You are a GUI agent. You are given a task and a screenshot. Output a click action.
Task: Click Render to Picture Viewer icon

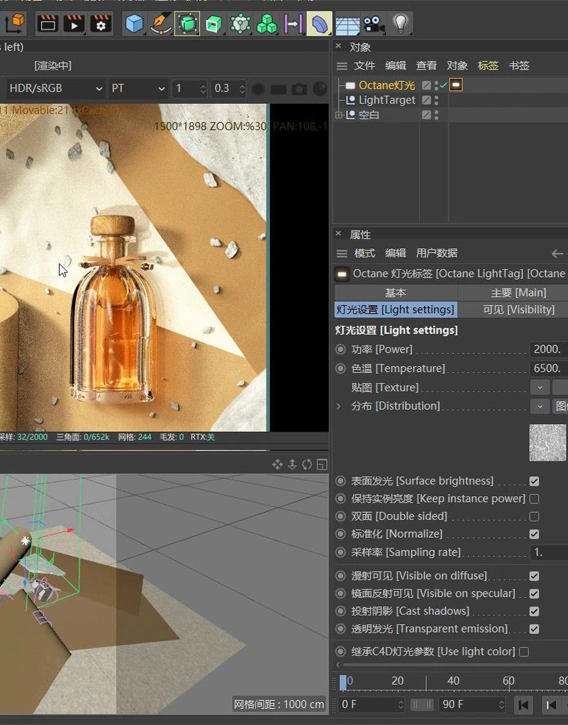[x=74, y=23]
